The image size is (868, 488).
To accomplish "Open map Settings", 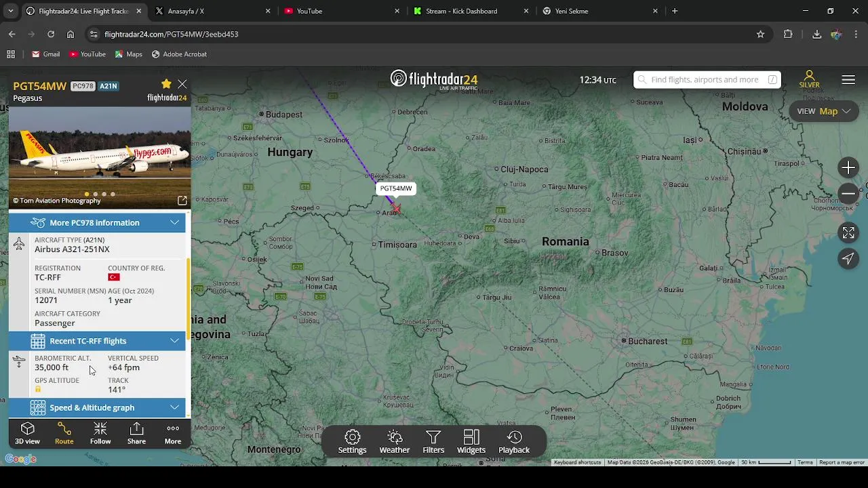I will coord(352,442).
